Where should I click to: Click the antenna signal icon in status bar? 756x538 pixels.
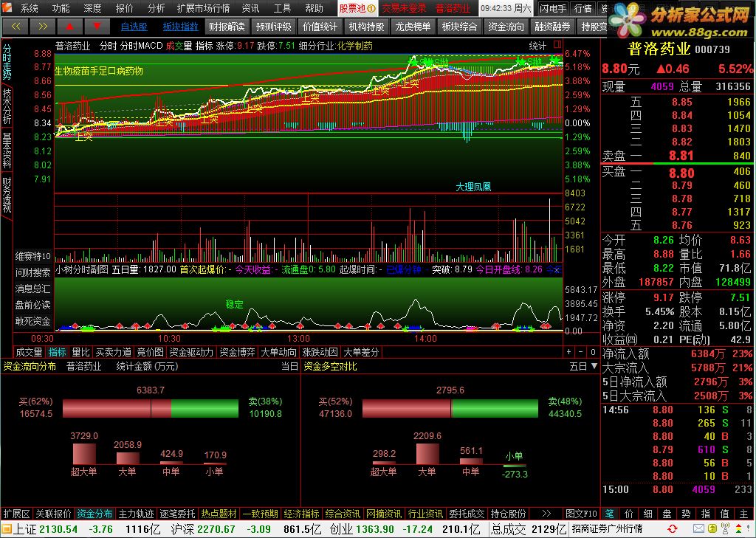pos(725,529)
